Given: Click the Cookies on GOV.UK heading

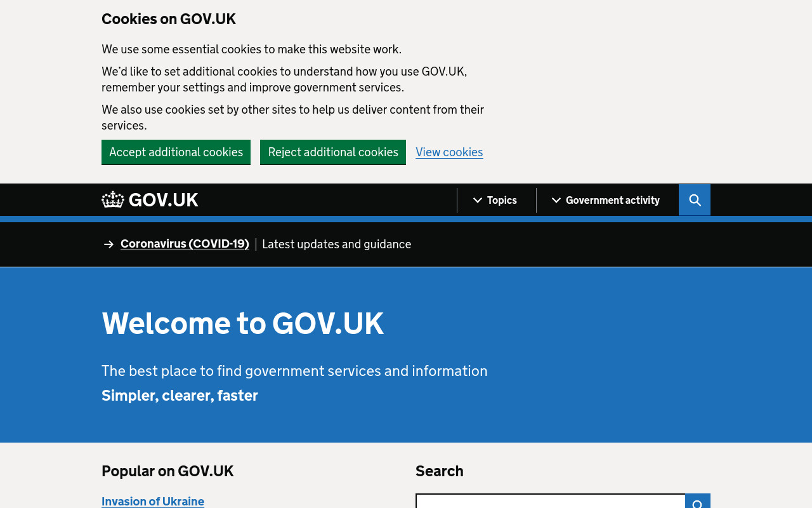Looking at the screenshot, I should [x=169, y=19].
